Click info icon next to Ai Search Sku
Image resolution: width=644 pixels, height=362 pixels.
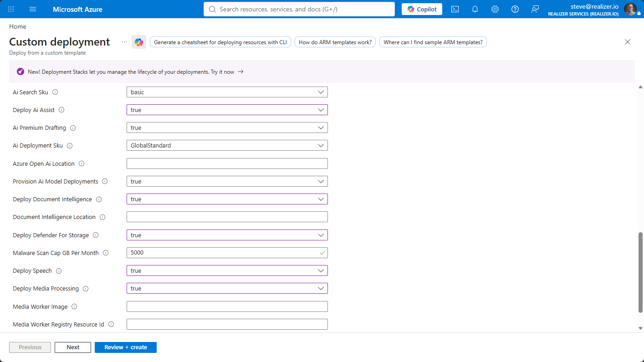click(x=55, y=92)
